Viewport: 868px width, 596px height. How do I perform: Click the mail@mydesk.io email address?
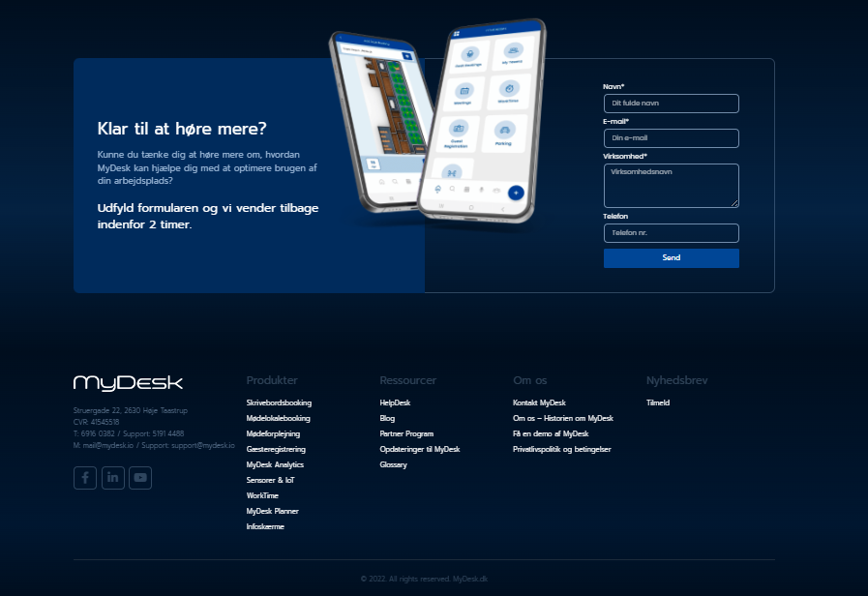click(x=108, y=445)
